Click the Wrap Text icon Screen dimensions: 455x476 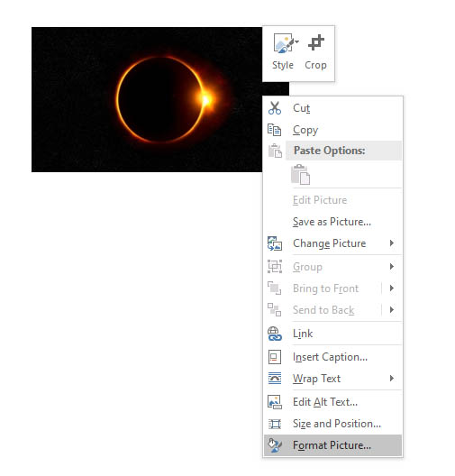click(275, 379)
